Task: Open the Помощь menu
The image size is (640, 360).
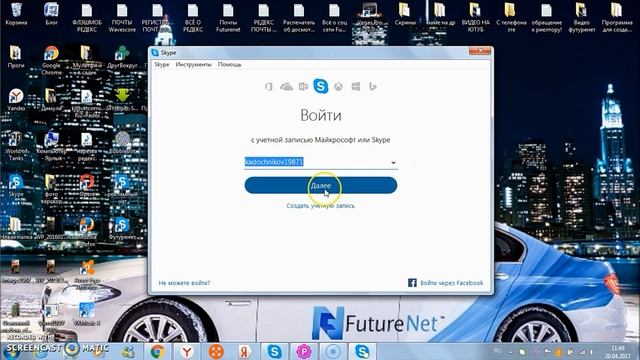Action: [229, 64]
